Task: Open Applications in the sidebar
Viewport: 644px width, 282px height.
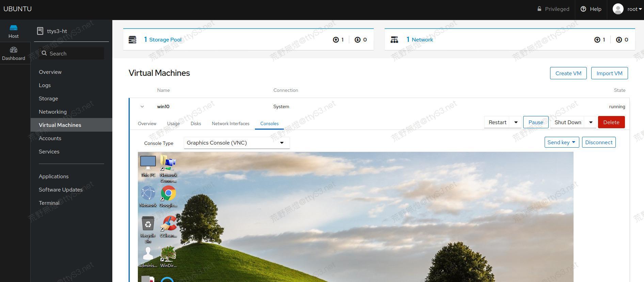Action: point(53,177)
